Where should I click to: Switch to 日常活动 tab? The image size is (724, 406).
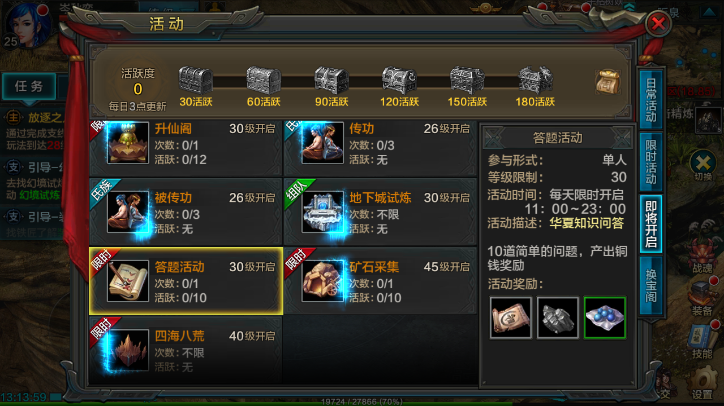(x=651, y=99)
